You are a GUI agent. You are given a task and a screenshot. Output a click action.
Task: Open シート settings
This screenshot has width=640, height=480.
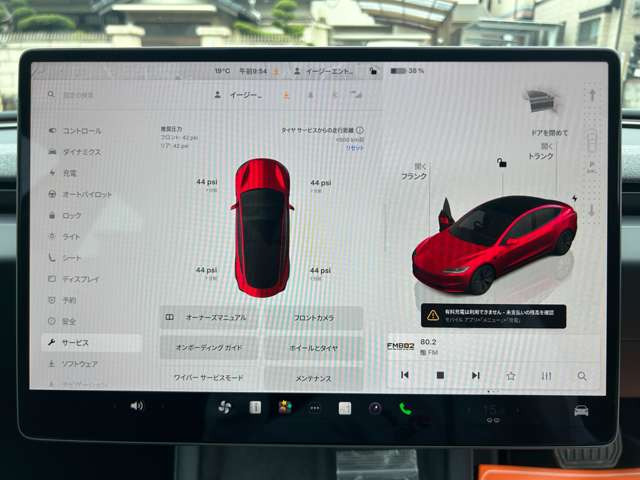(x=65, y=258)
